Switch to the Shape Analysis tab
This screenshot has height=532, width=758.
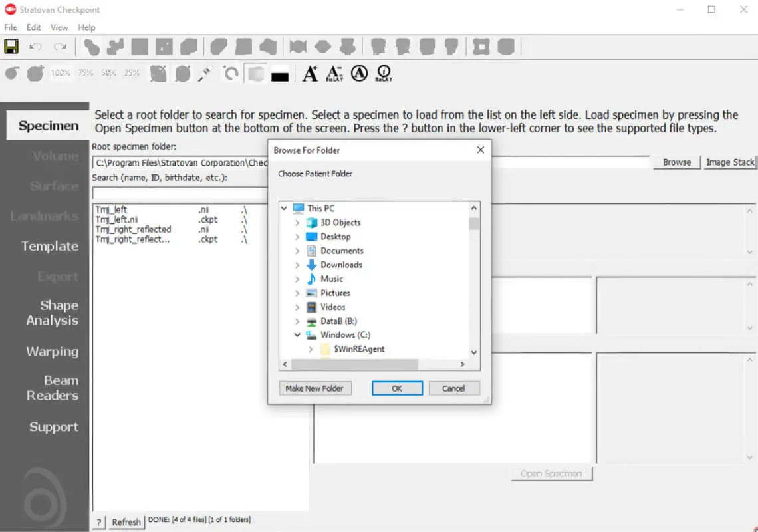[x=52, y=313]
